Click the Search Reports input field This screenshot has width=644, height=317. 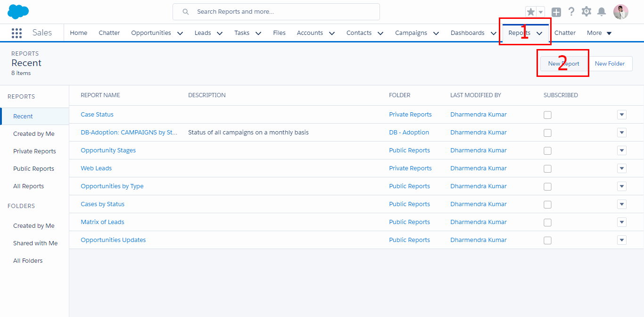point(283,12)
